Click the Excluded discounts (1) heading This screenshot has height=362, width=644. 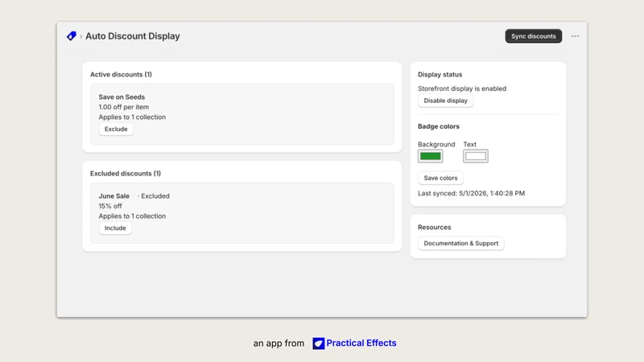(126, 173)
